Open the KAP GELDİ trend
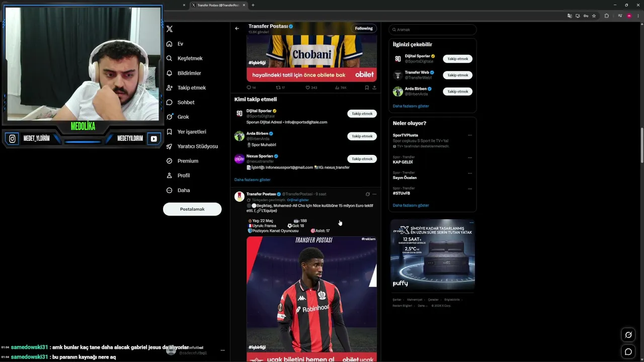Viewport: 644px width, 362px height. pos(403,162)
